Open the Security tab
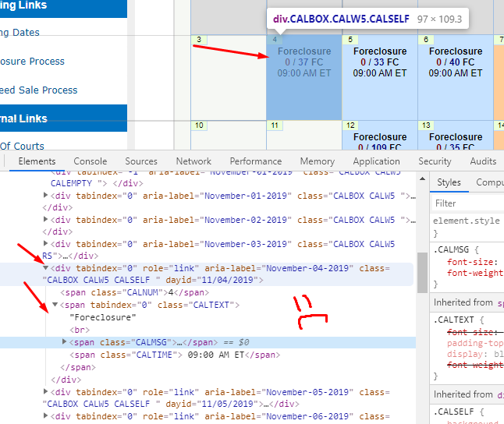 pos(435,161)
